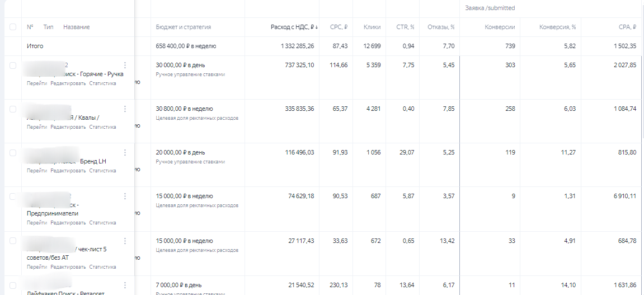Open three-dot menu for Квалы campaign
This screenshot has width=644, height=295.
coord(125,109)
